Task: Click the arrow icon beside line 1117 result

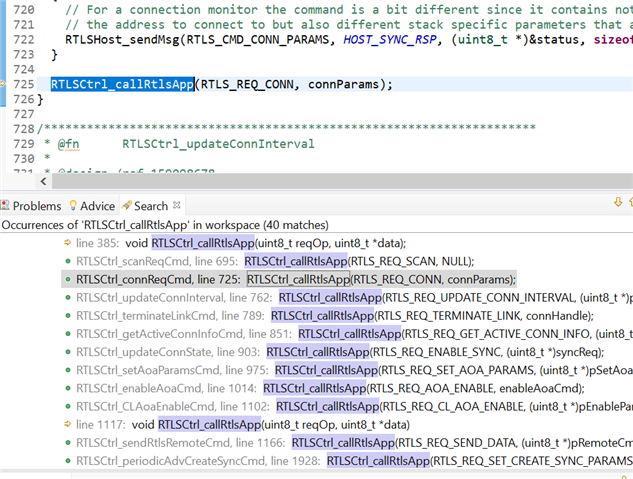Action: click(x=67, y=424)
